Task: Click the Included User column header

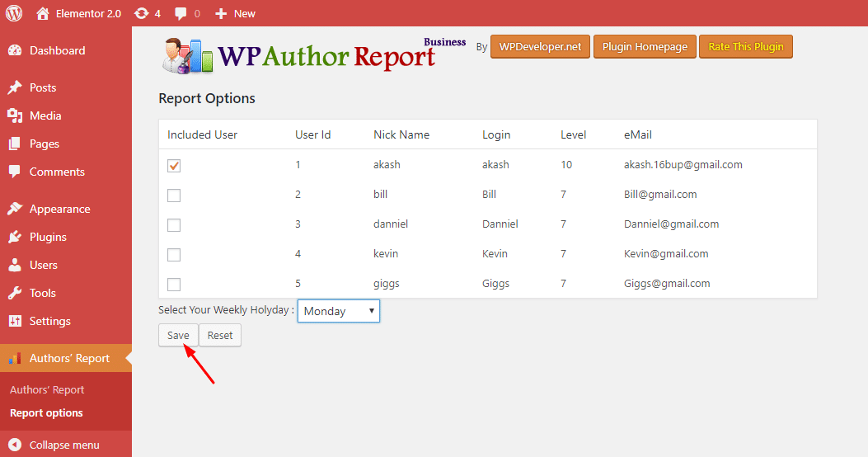Action: pyautogui.click(x=202, y=134)
